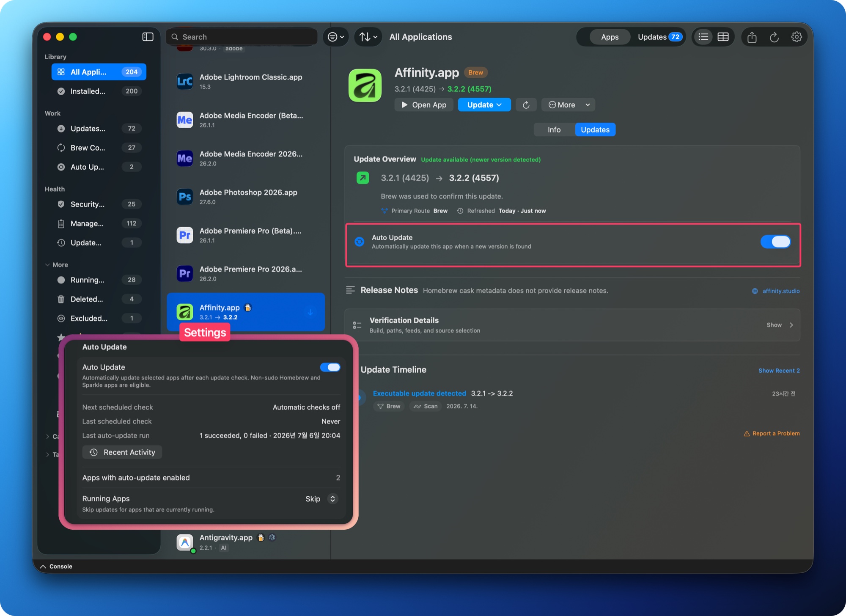Click the Recent Activity button
The image size is (846, 616).
pyautogui.click(x=122, y=452)
